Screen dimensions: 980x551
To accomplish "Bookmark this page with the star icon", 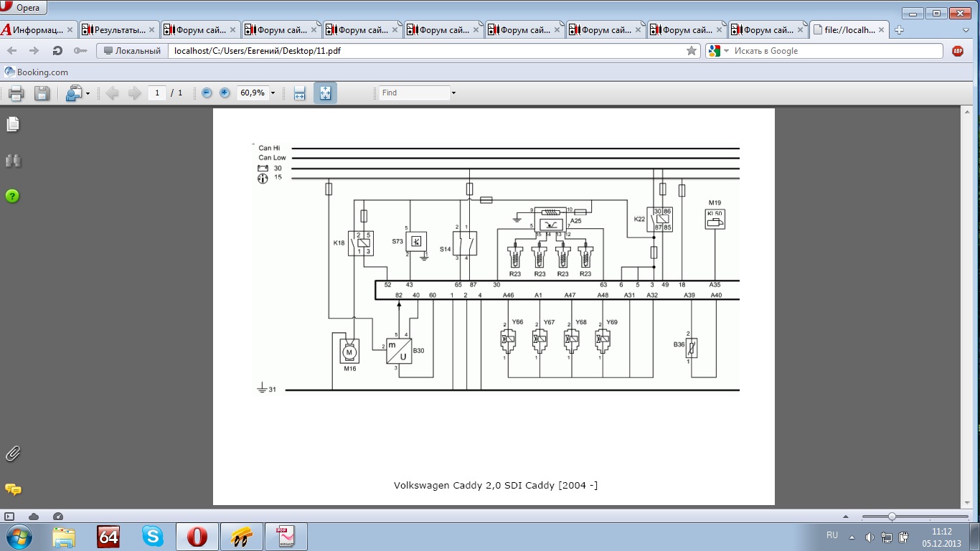I will tap(692, 51).
